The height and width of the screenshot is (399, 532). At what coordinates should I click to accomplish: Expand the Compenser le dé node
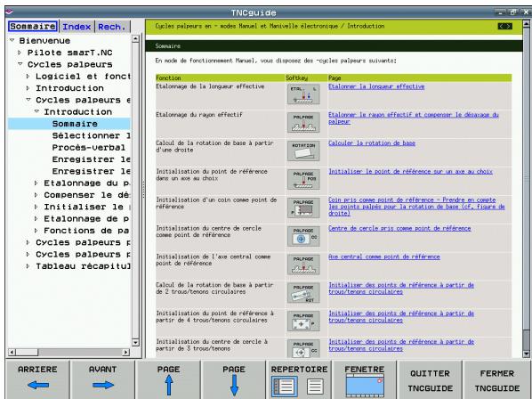(36, 195)
